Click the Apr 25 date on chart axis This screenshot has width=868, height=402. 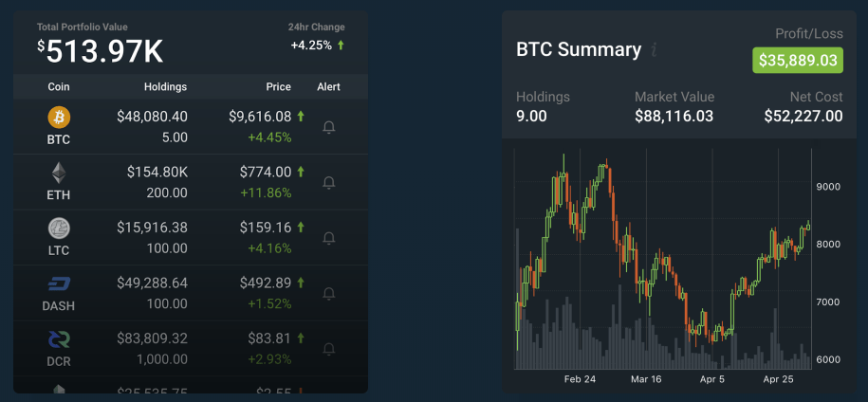click(778, 379)
